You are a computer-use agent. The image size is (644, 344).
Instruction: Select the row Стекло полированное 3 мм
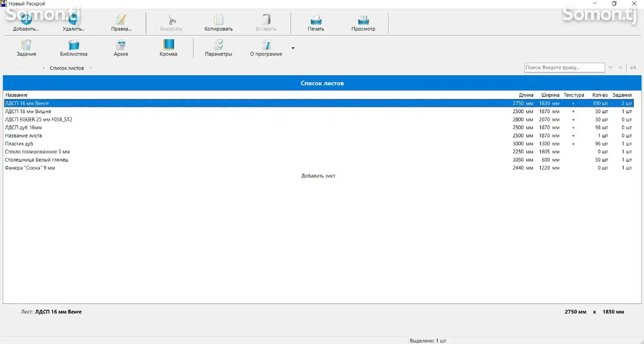(319, 152)
